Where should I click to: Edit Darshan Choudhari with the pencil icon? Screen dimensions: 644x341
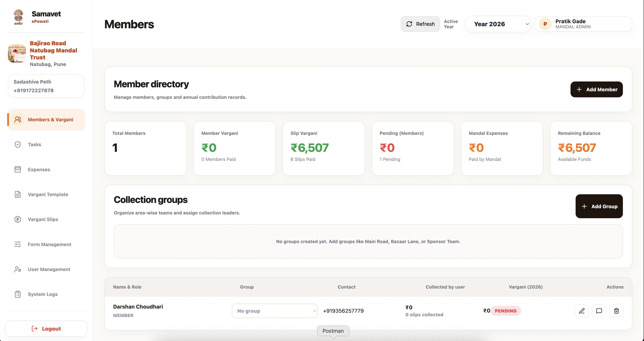[582, 311]
